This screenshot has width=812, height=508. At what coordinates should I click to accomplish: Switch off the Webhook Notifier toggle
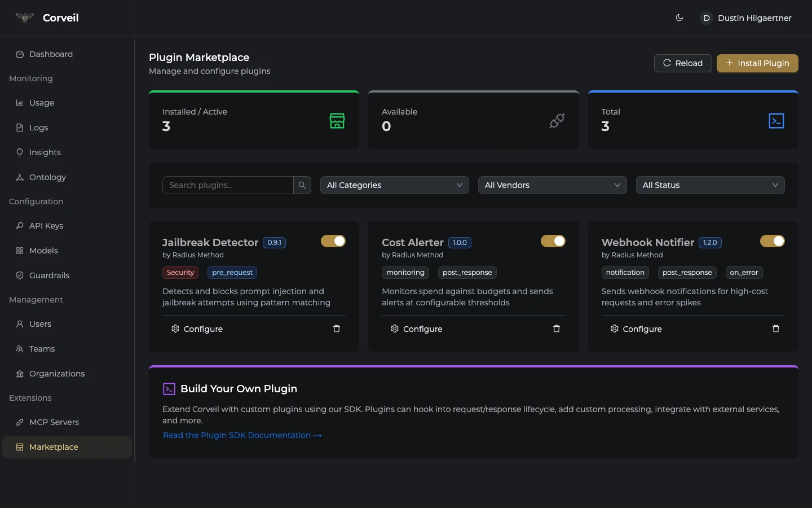point(772,242)
